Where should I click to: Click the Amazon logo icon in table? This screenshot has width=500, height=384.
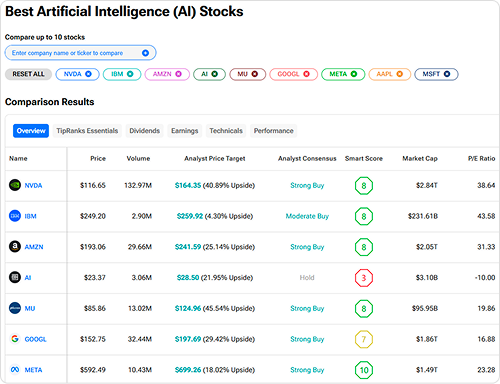tap(15, 247)
